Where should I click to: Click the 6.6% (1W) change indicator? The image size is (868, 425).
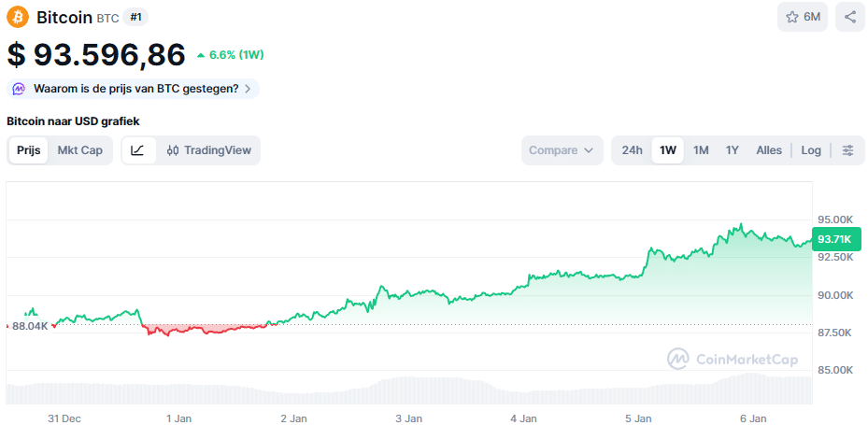coord(231,55)
